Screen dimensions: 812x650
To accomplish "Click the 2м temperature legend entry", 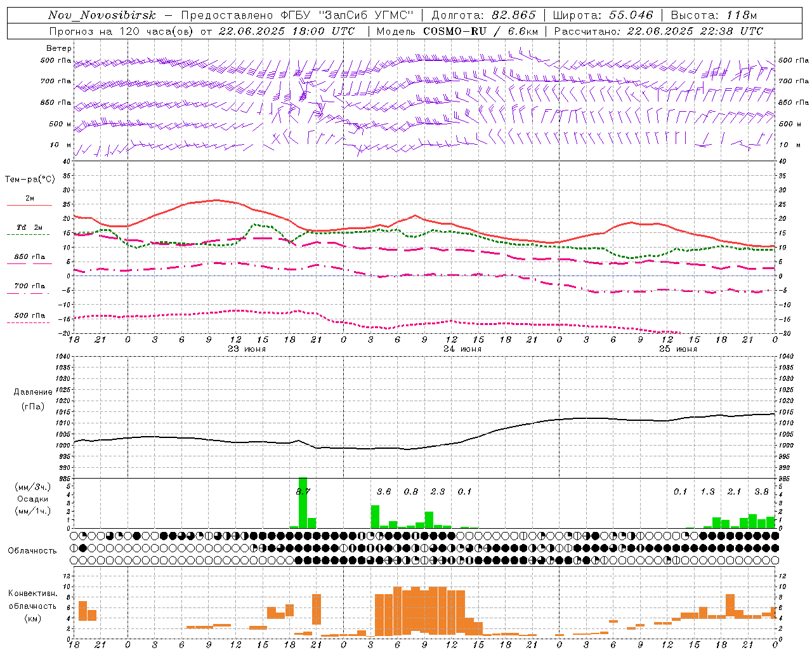I will tap(30, 198).
